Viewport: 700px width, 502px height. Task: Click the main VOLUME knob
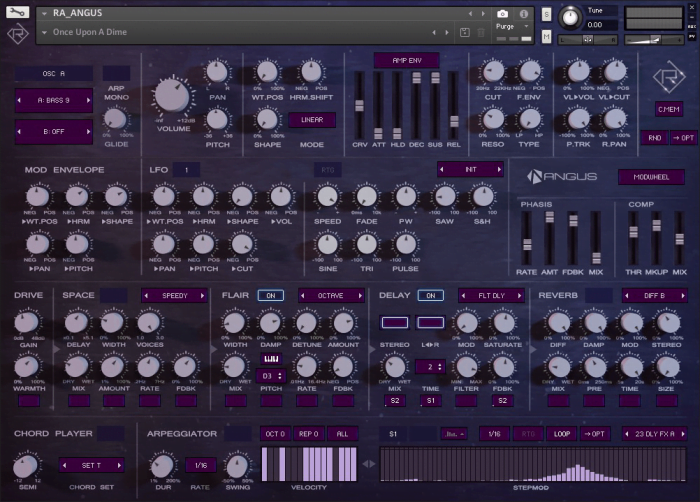coord(172,96)
